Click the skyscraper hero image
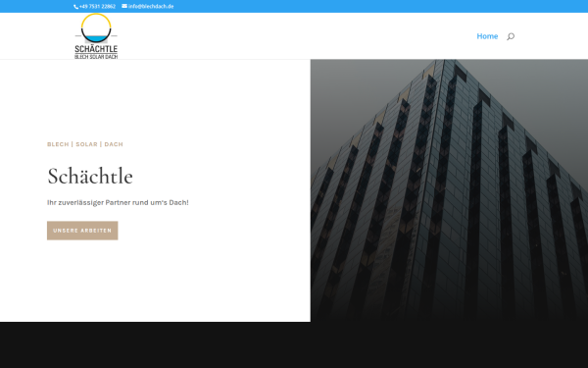This screenshot has height=368, width=588. (x=449, y=190)
